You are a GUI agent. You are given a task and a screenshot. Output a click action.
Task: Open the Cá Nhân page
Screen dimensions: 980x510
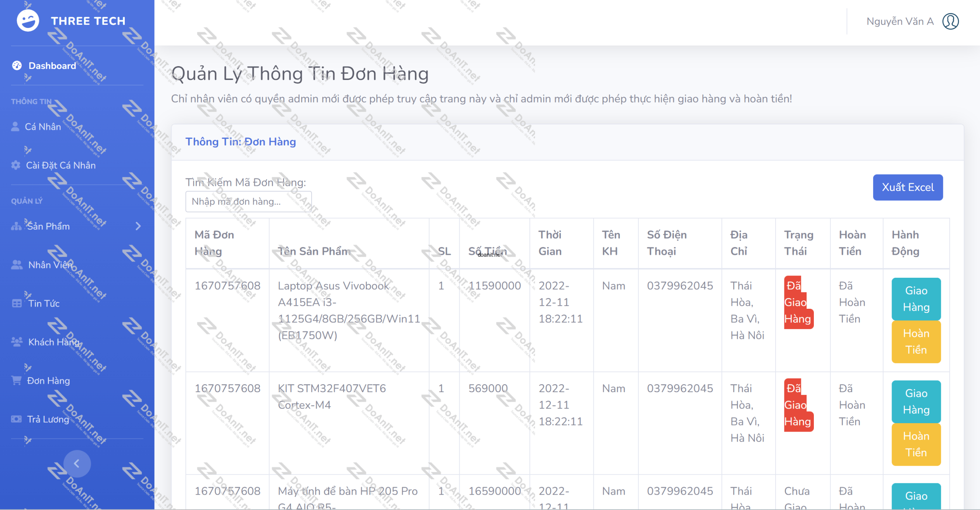pyautogui.click(x=43, y=127)
